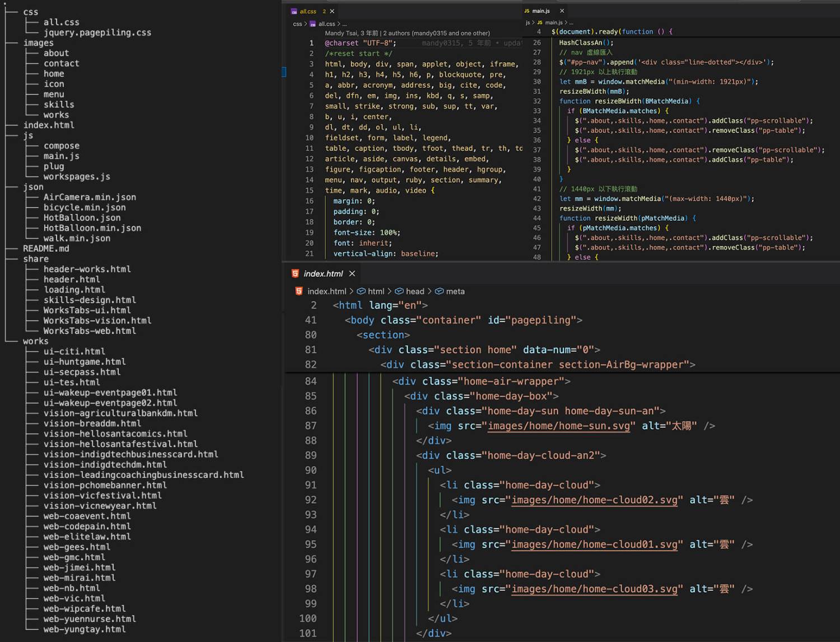Switch to the main.js tab
Screen dimensions: 840x642
pyautogui.click(x=541, y=11)
